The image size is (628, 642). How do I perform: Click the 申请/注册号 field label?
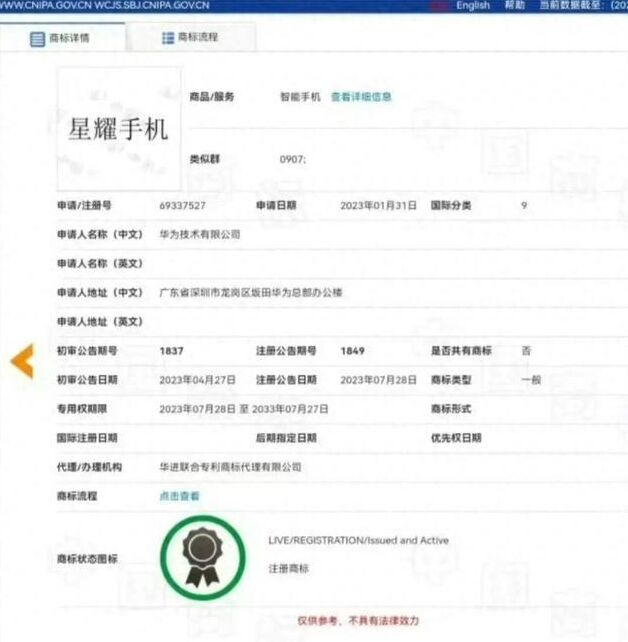coord(84,206)
